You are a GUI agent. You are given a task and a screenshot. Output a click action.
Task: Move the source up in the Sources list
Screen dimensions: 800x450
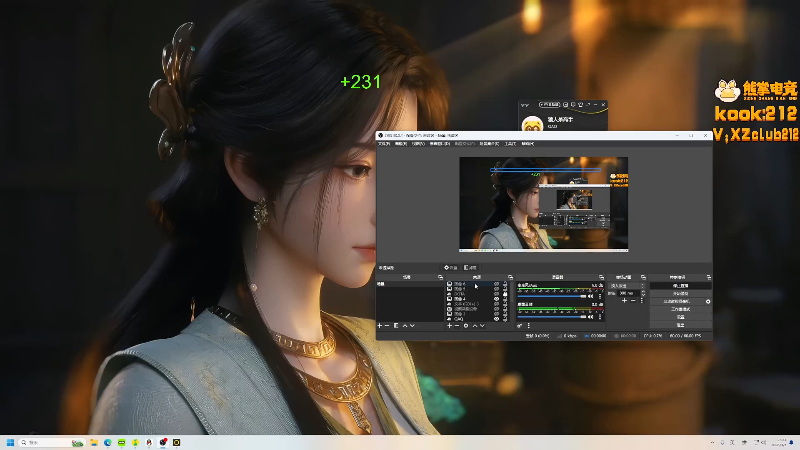pyautogui.click(x=475, y=326)
